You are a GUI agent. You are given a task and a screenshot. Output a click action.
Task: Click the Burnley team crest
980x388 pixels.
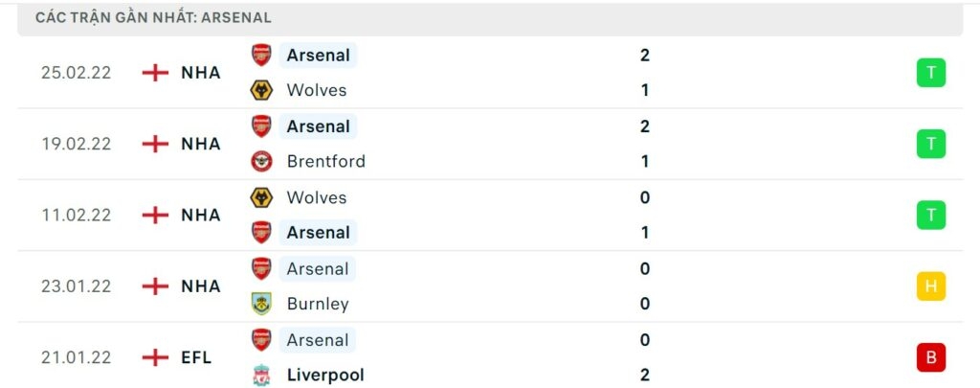click(261, 304)
